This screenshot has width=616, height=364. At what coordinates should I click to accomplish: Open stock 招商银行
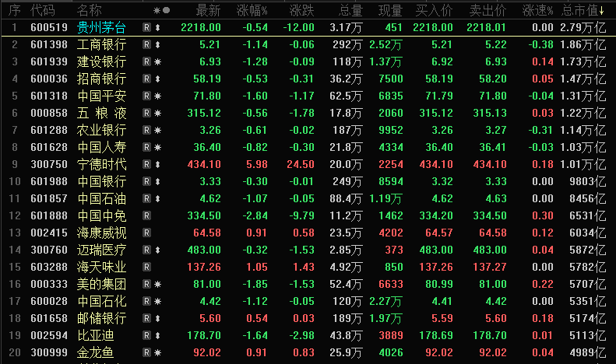[x=101, y=79]
